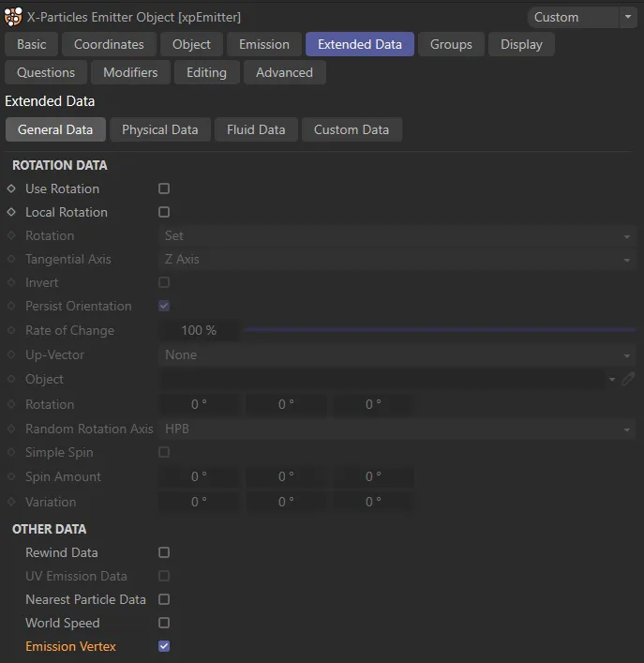The image size is (644, 663).
Task: Select the Custom Data sub-tab
Action: (352, 129)
